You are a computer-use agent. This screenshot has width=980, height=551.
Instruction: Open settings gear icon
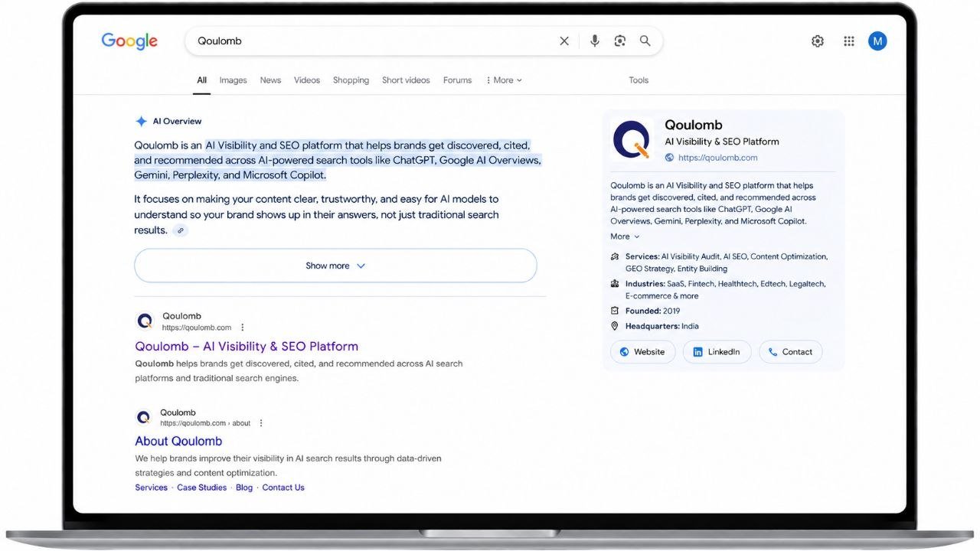coord(818,41)
